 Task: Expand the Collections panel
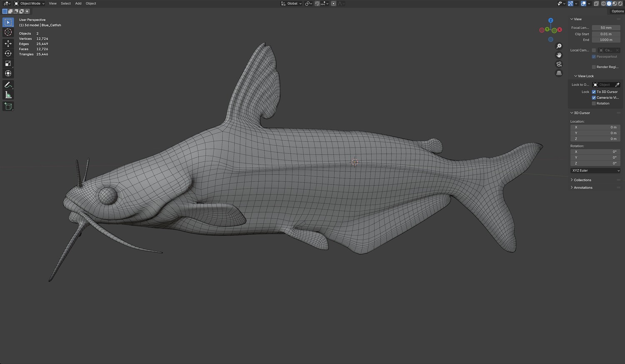click(x=582, y=180)
